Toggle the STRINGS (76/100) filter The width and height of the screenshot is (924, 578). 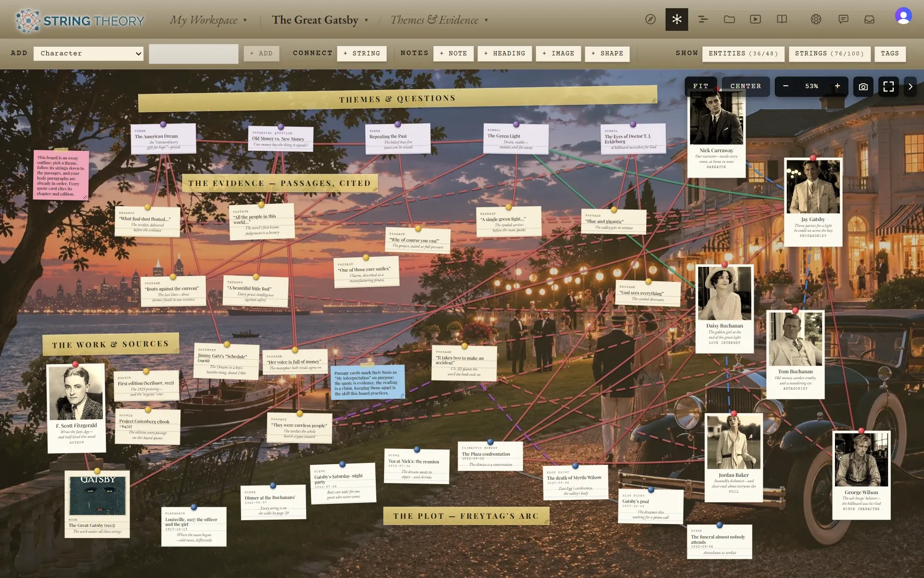pos(829,53)
